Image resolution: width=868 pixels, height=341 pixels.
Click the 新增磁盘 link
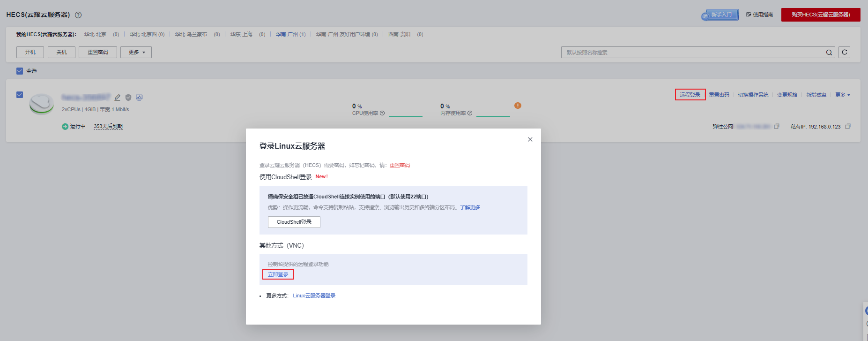(x=816, y=95)
